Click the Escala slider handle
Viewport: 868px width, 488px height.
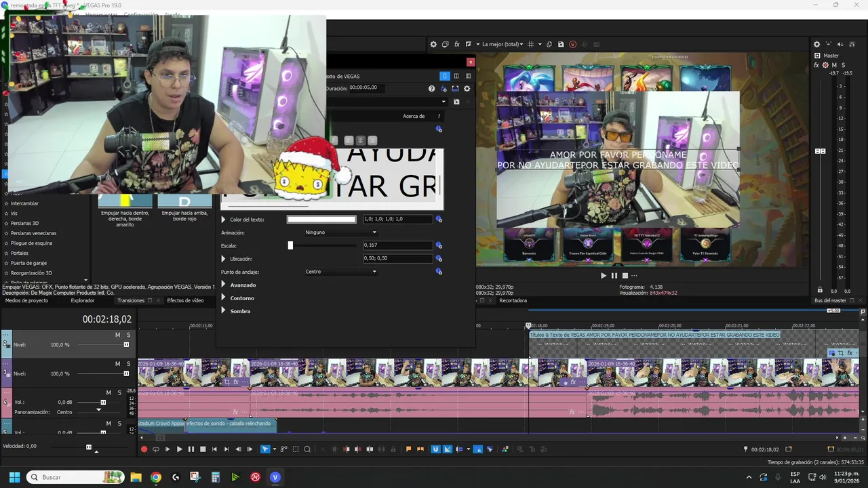coord(290,245)
